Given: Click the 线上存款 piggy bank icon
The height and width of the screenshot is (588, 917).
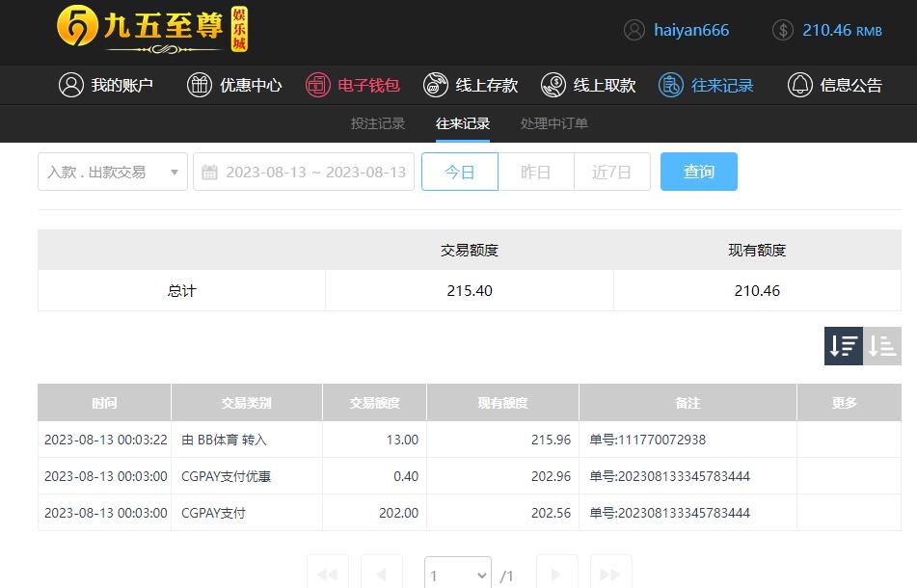Looking at the screenshot, I should tap(435, 85).
